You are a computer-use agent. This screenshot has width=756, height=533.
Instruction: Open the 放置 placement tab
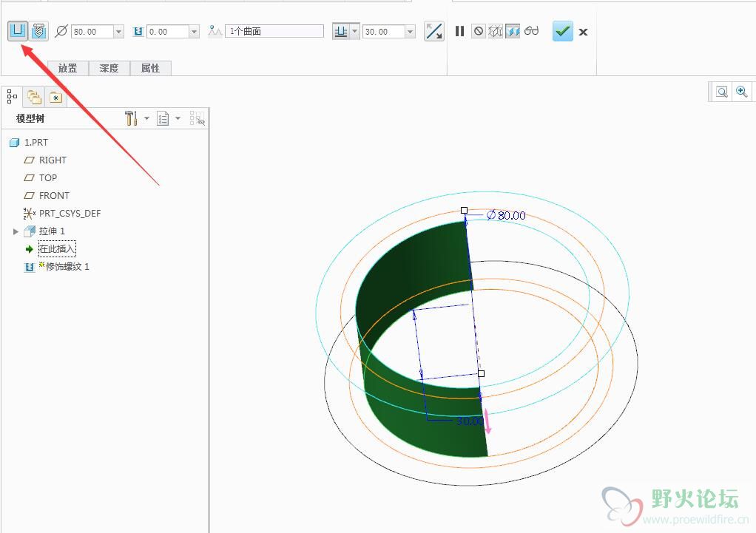click(67, 69)
